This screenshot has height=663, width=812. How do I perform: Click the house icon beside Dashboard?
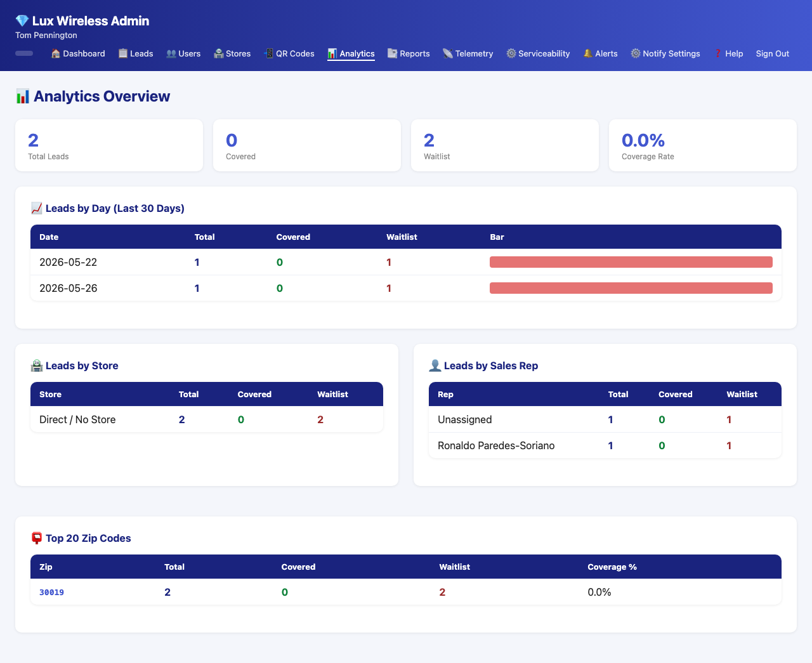(x=56, y=53)
